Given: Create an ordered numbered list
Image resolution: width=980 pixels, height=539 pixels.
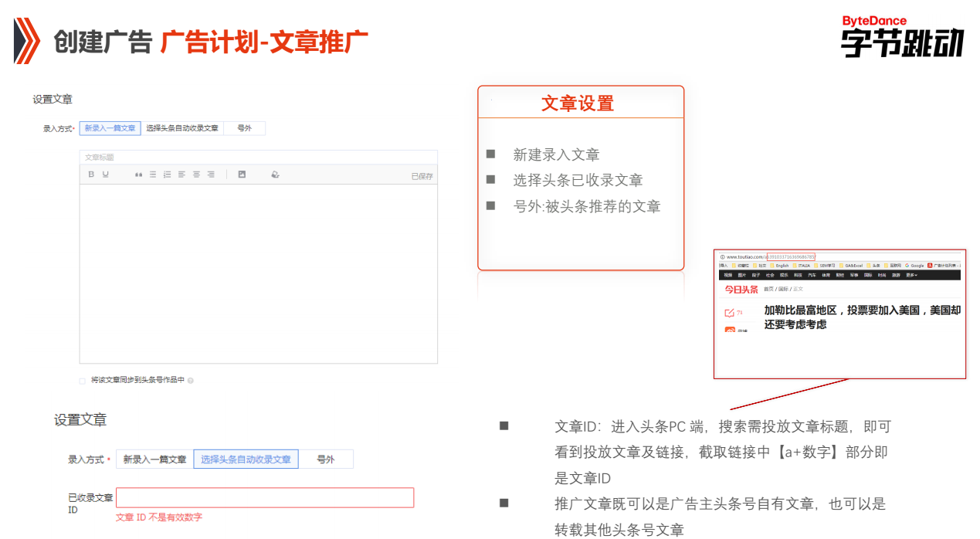Looking at the screenshot, I should [x=167, y=174].
